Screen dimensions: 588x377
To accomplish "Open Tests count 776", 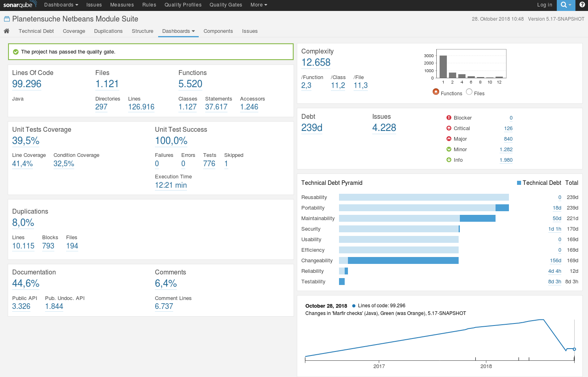I will [x=209, y=164].
